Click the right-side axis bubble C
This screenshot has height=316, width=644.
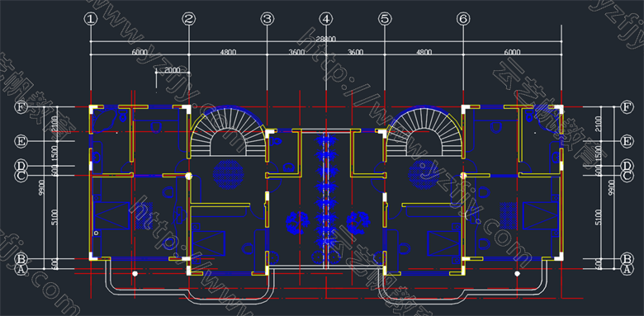coord(626,176)
